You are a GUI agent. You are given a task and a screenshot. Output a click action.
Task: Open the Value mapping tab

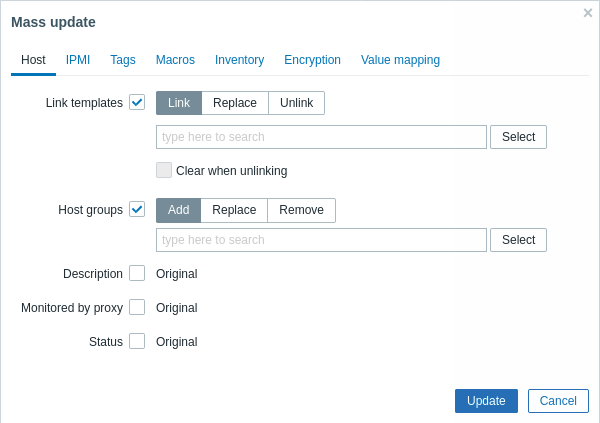coord(400,60)
